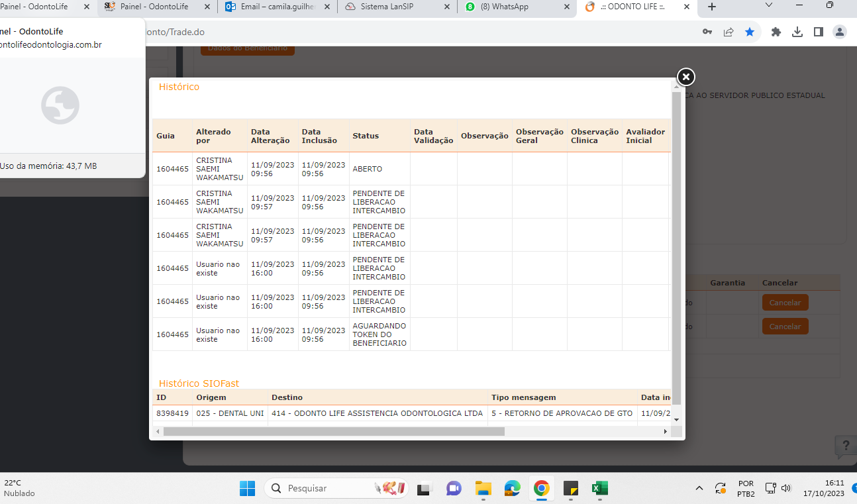Close the Sistema LanSIP tab
Viewport: 857px width, 504px height.
[446, 7]
